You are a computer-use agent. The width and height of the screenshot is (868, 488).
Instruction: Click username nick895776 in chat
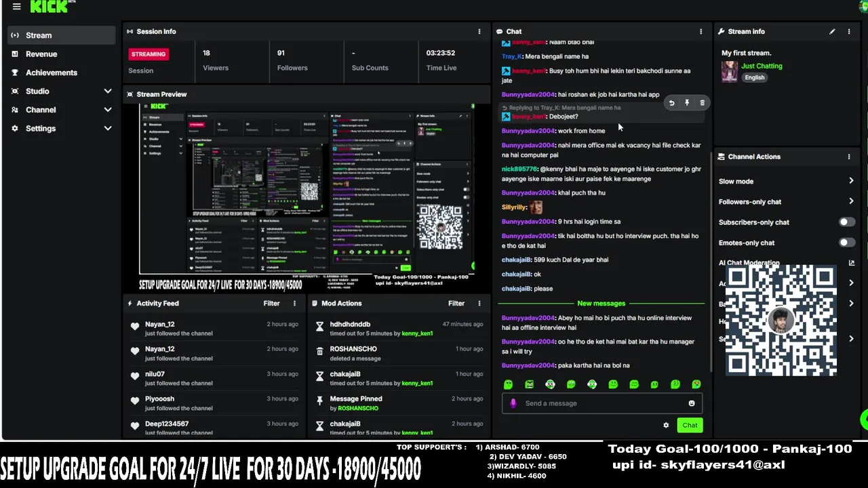(x=519, y=169)
